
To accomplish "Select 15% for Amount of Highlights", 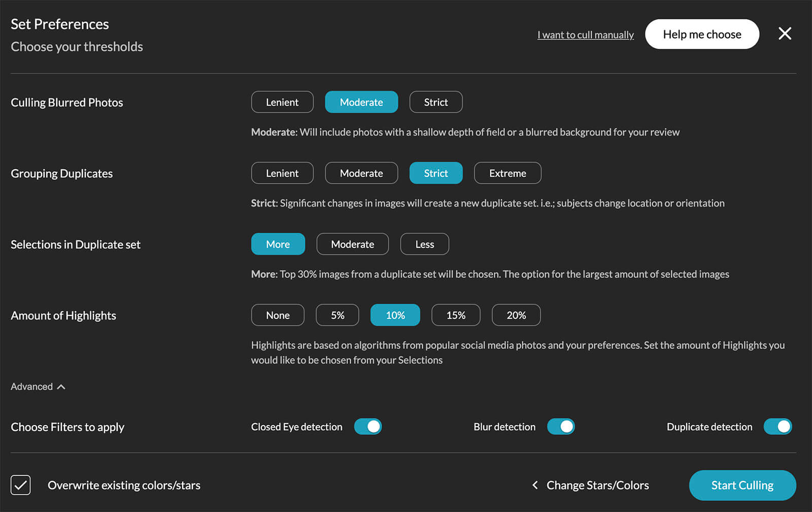I will (x=456, y=315).
